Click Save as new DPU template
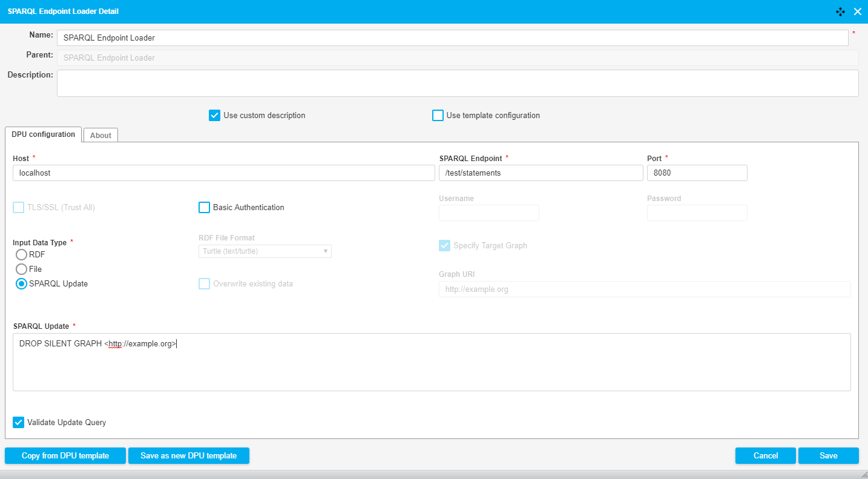Screen dimensions: 868x479 point(188,456)
